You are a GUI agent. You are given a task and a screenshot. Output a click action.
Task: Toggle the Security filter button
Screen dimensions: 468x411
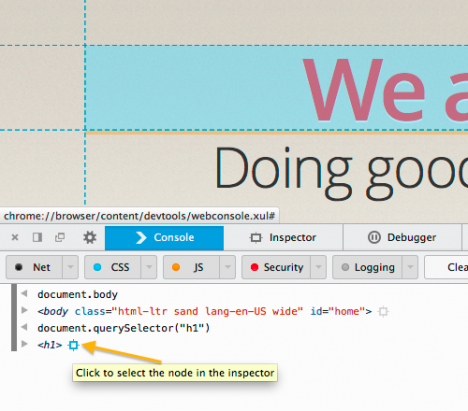click(276, 267)
